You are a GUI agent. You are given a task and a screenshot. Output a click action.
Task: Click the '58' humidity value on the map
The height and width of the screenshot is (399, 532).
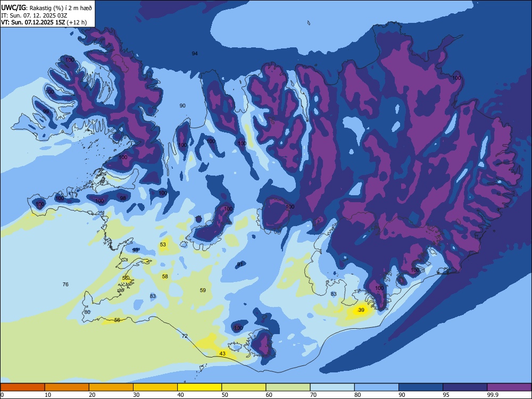165,276
